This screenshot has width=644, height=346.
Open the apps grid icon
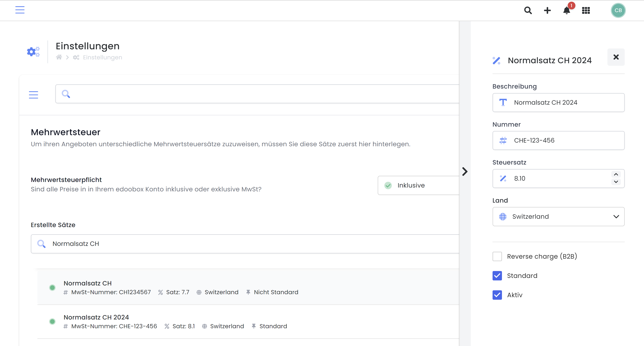(586, 11)
